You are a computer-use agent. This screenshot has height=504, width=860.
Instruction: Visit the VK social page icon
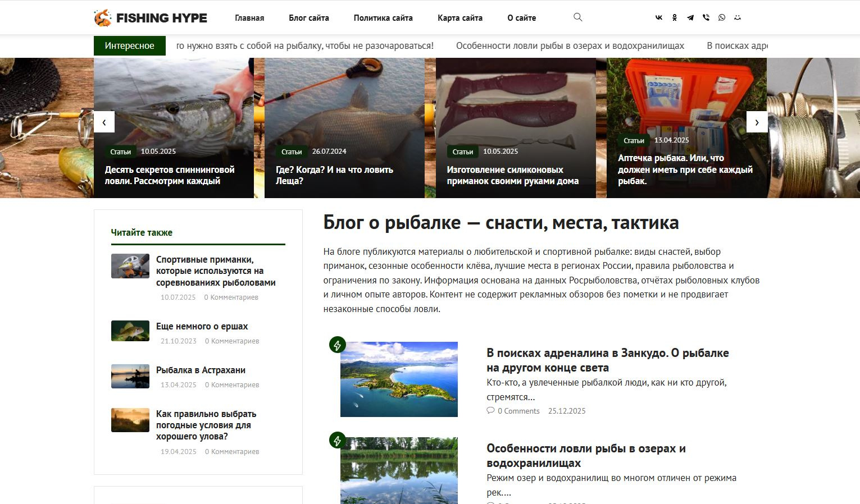[659, 17]
